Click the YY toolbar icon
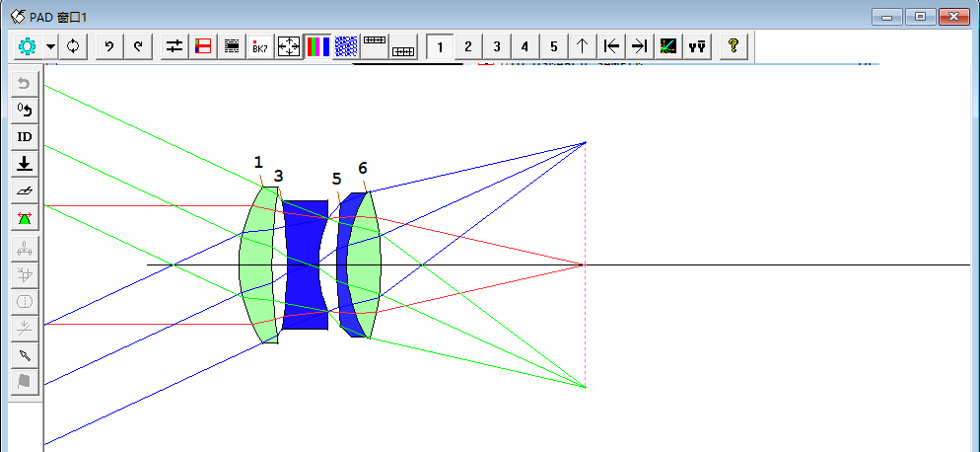This screenshot has height=452, width=980. pyautogui.click(x=697, y=46)
